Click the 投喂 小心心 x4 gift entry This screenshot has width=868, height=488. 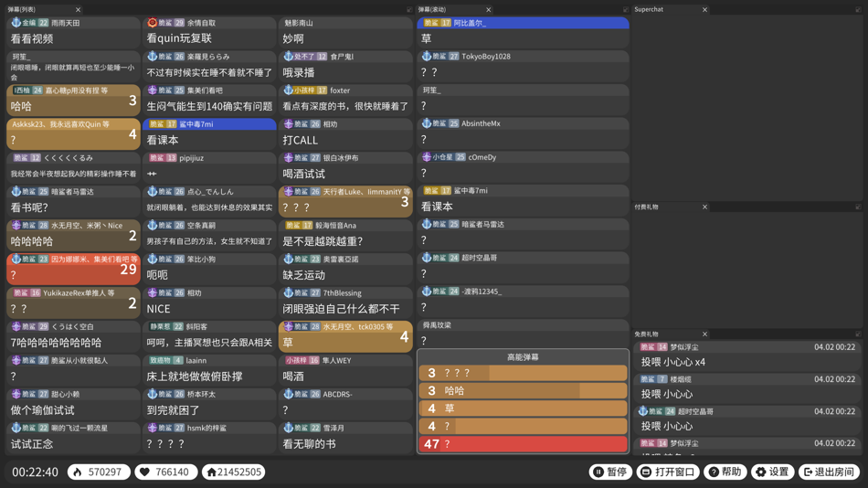[x=746, y=355]
